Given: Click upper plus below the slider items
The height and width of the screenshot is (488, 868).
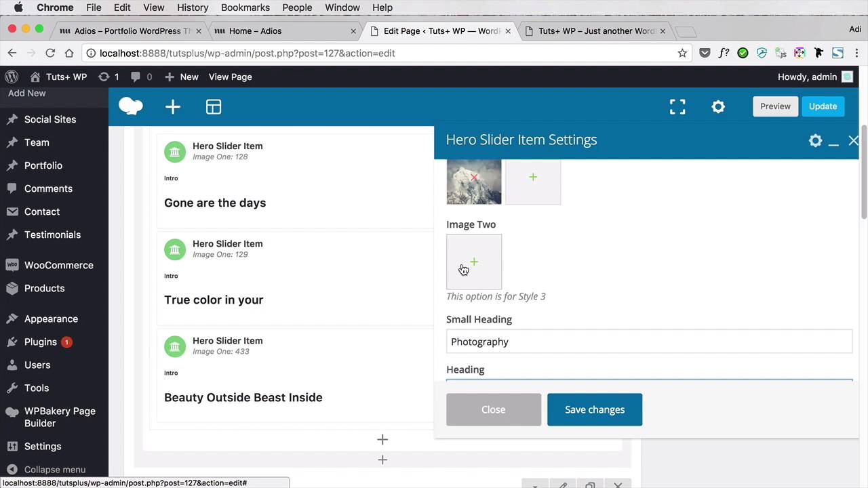Looking at the screenshot, I should tap(382, 439).
